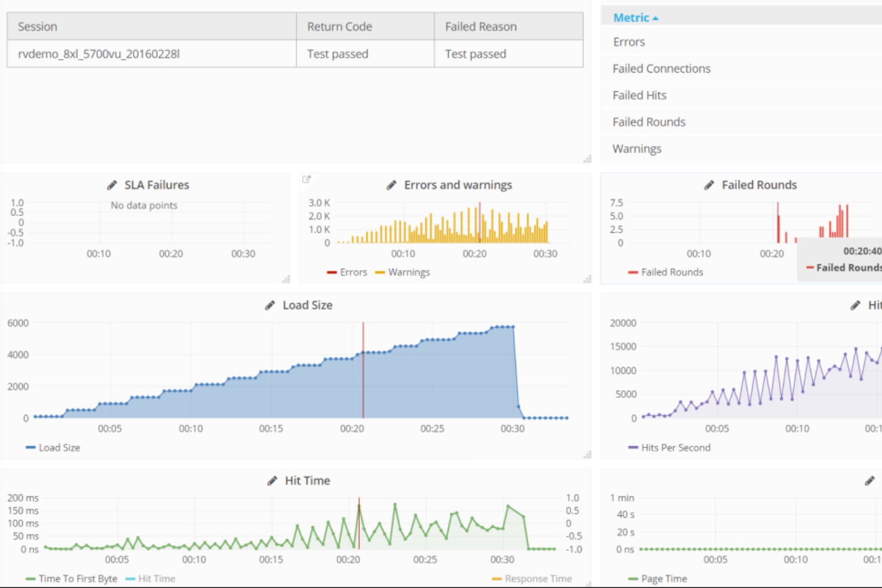
Task: Show the Response Time series in legend
Action: 538,578
